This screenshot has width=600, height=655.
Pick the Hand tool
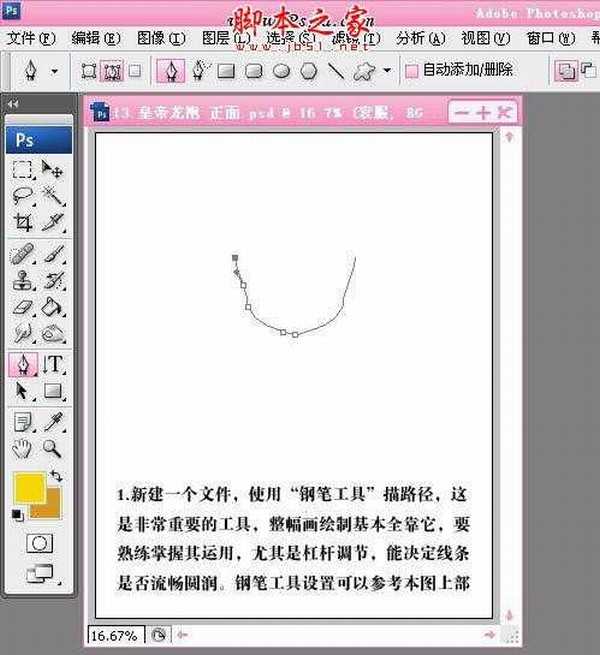pos(23,448)
